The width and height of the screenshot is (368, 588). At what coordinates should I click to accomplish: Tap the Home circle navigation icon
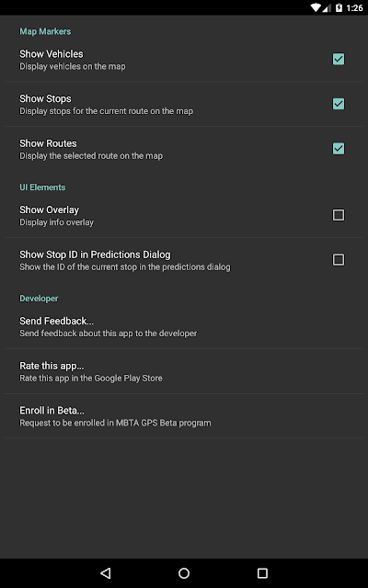184,573
